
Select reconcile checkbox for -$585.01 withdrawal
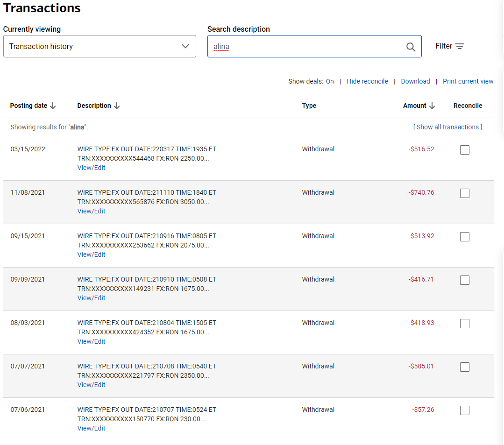(x=464, y=367)
